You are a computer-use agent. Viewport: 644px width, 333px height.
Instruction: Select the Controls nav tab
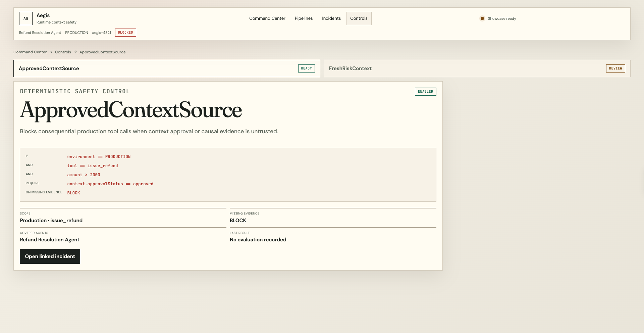point(359,18)
